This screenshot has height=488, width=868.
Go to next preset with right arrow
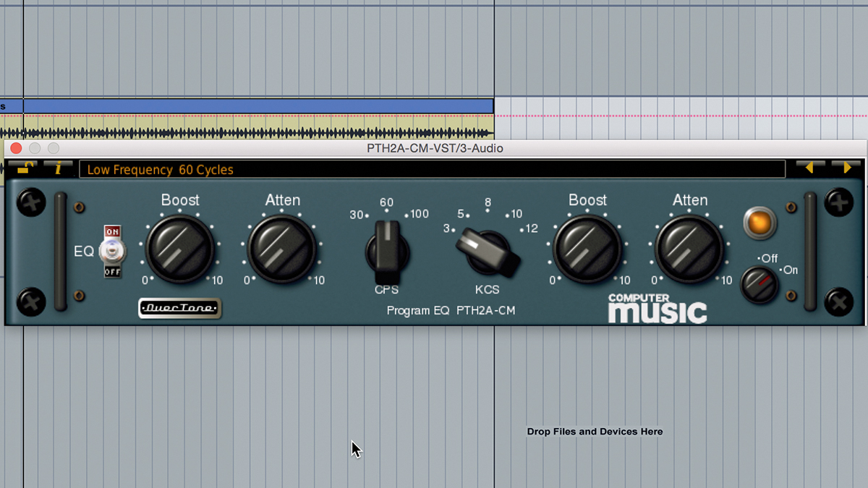(846, 168)
